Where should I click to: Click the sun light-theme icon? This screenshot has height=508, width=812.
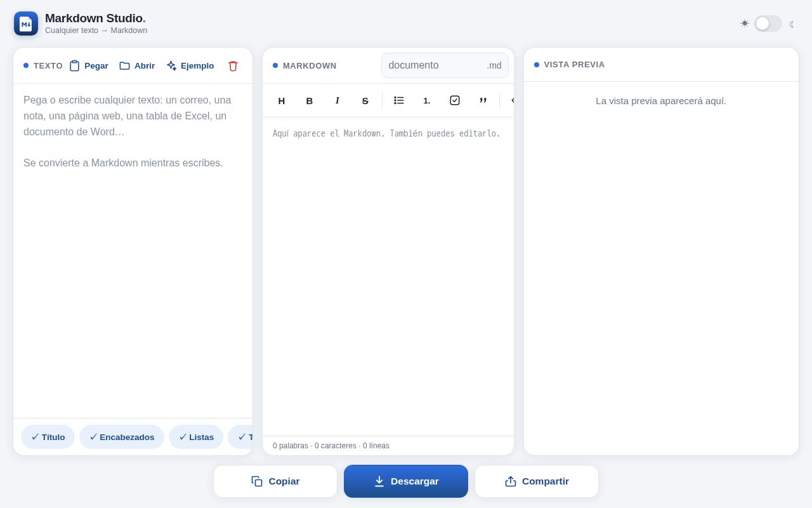pos(745,23)
